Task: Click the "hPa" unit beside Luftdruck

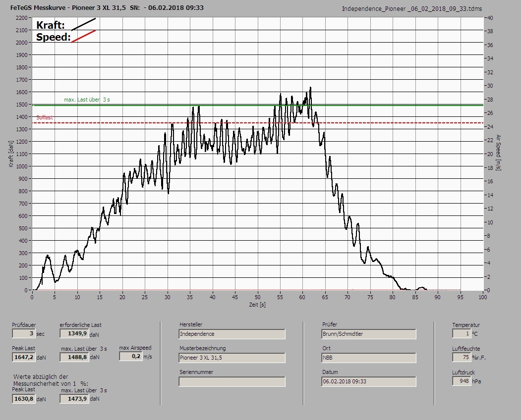Action: pos(476,381)
